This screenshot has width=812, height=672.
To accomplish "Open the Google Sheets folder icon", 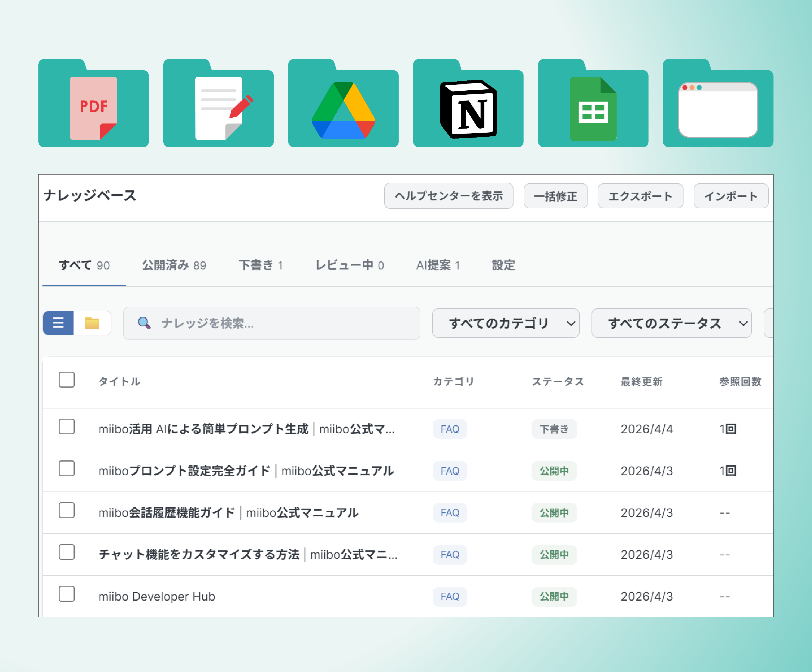I will pos(593,103).
